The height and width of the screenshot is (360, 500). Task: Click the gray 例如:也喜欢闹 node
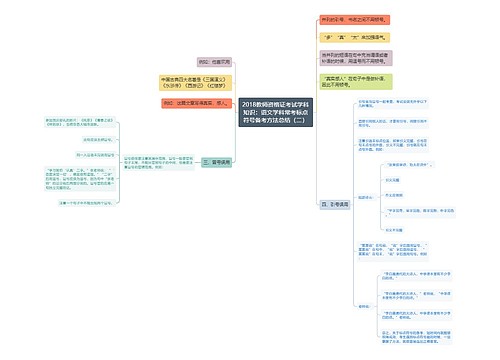(214, 62)
